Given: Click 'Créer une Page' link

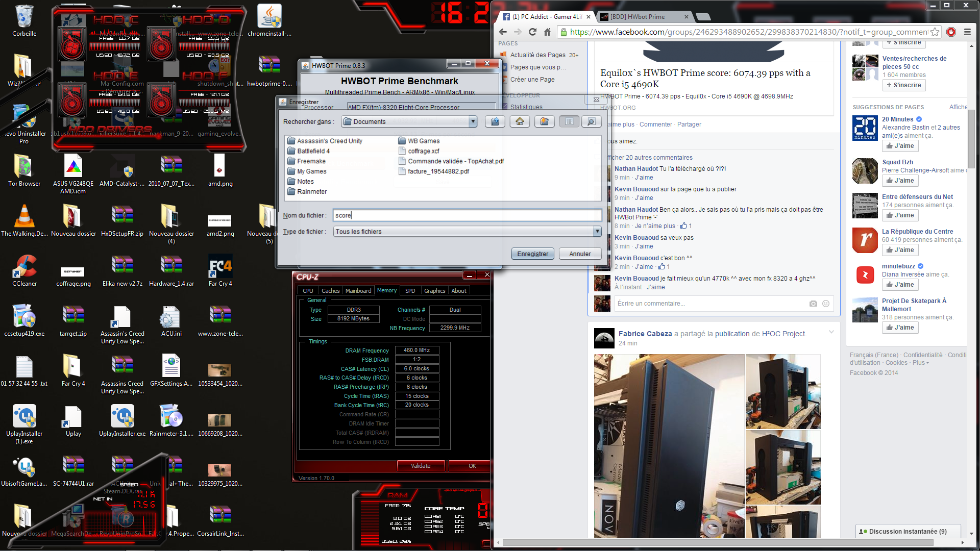Looking at the screenshot, I should coord(532,80).
